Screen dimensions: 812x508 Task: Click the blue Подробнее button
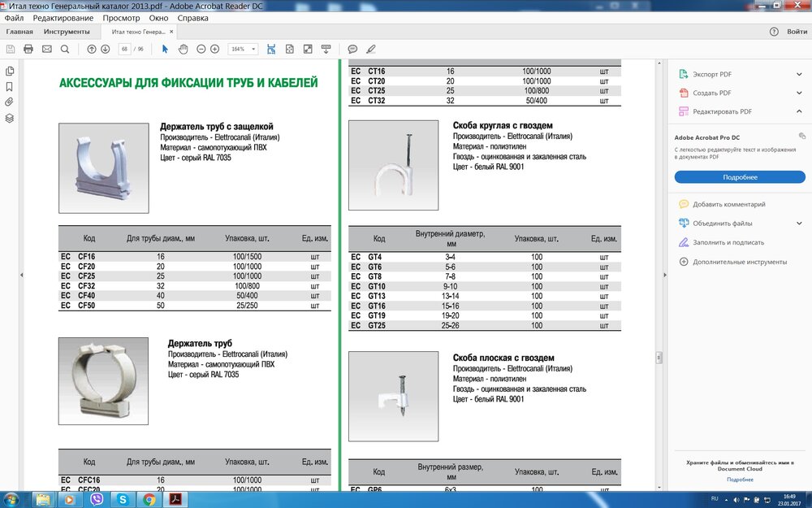740,177
